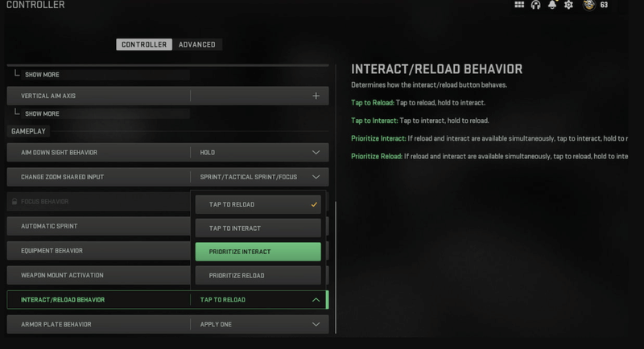Select Prioritize Interact option
Screen dimensions: 644x349
click(x=258, y=252)
